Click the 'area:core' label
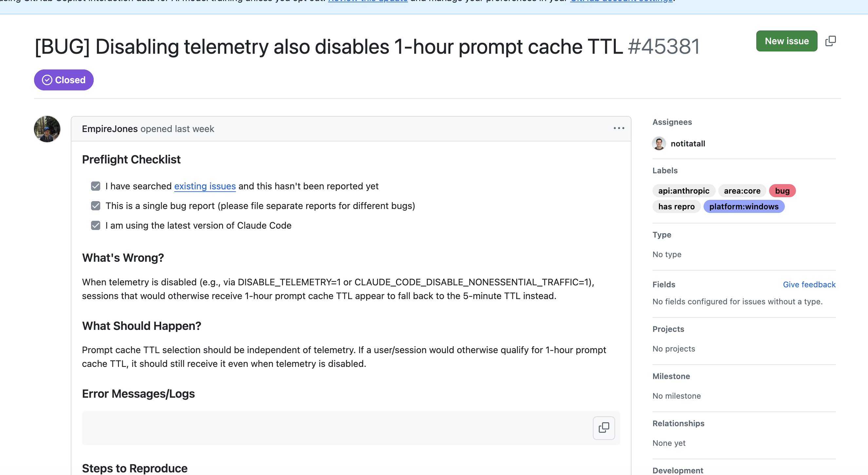The image size is (868, 475). [742, 191]
